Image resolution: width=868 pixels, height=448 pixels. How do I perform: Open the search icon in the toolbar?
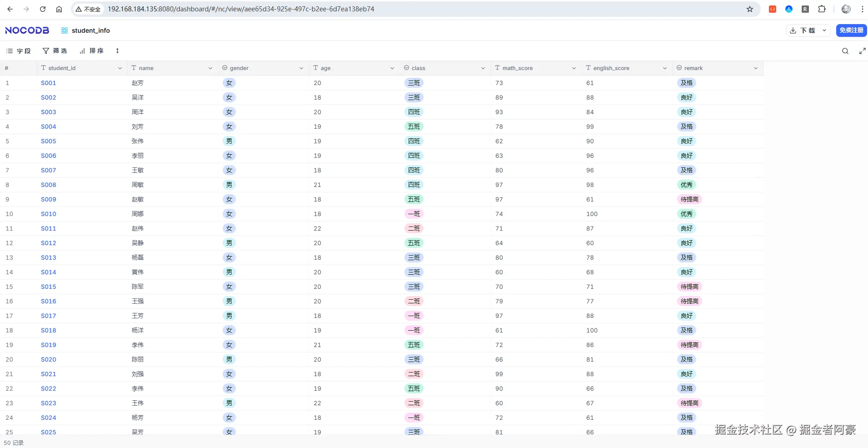845,51
